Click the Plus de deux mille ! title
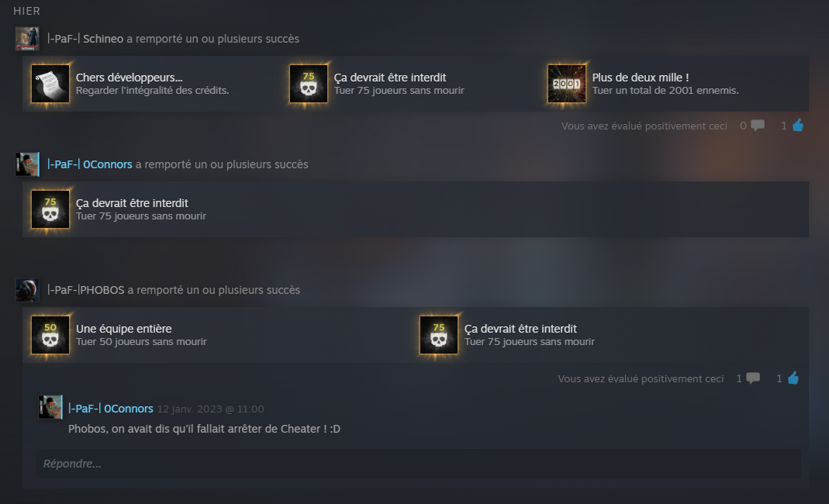Screen dimensions: 829x504 [641, 78]
